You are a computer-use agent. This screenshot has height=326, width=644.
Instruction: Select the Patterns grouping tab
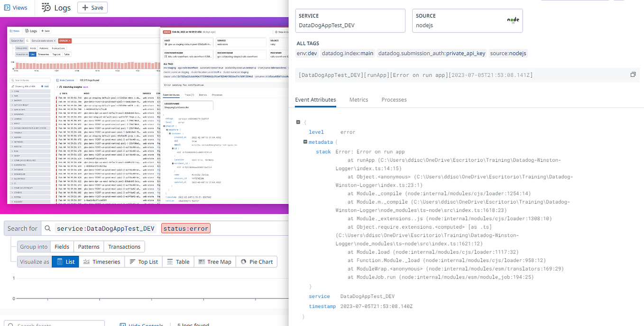click(88, 246)
